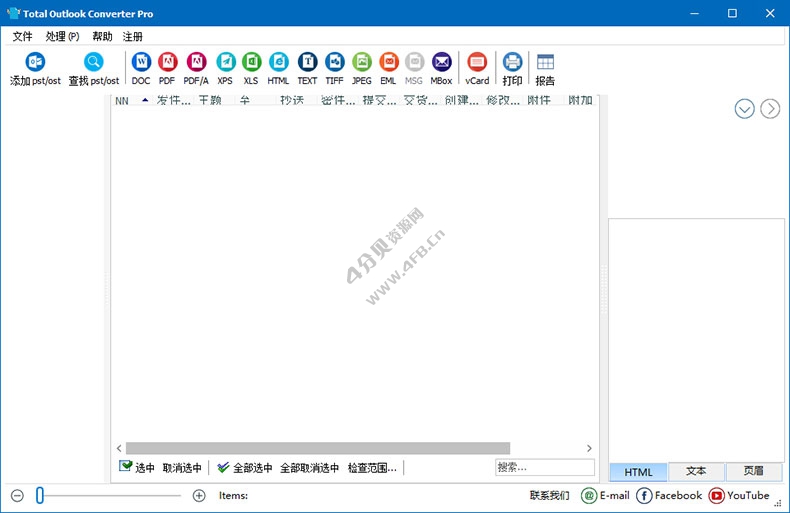Convert to EML format
The height and width of the screenshot is (513, 790).
(x=388, y=62)
